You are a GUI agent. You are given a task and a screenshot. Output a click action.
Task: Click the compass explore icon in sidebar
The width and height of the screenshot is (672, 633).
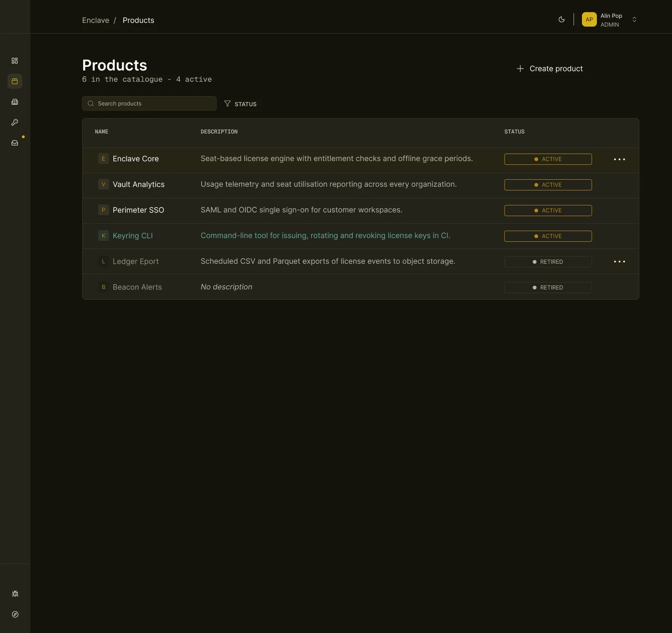pos(15,614)
